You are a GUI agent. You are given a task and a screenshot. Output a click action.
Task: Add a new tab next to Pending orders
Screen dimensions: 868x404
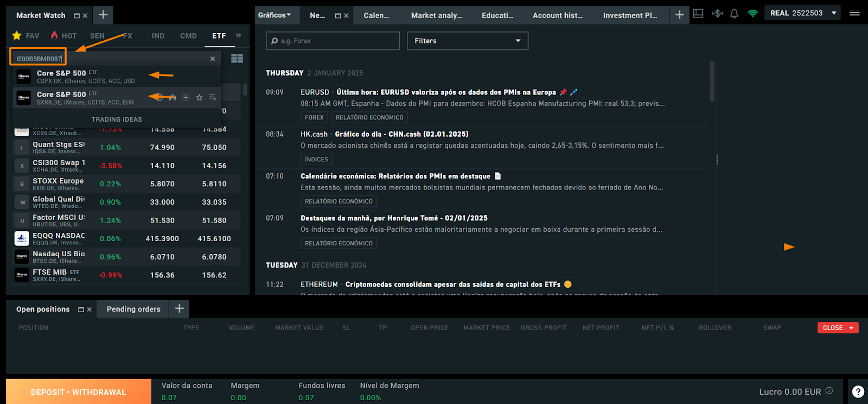pos(179,309)
